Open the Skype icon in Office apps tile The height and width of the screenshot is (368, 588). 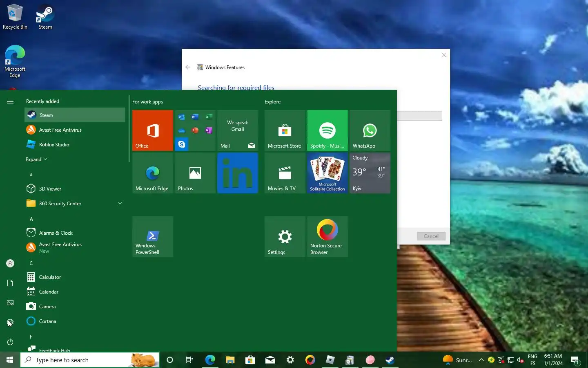coord(181,144)
